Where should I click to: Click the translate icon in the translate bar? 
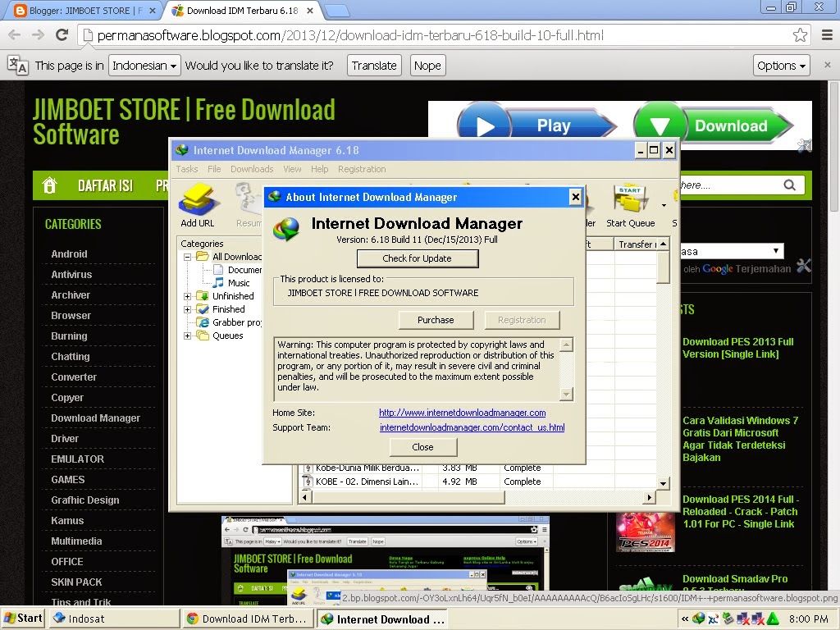(17, 66)
